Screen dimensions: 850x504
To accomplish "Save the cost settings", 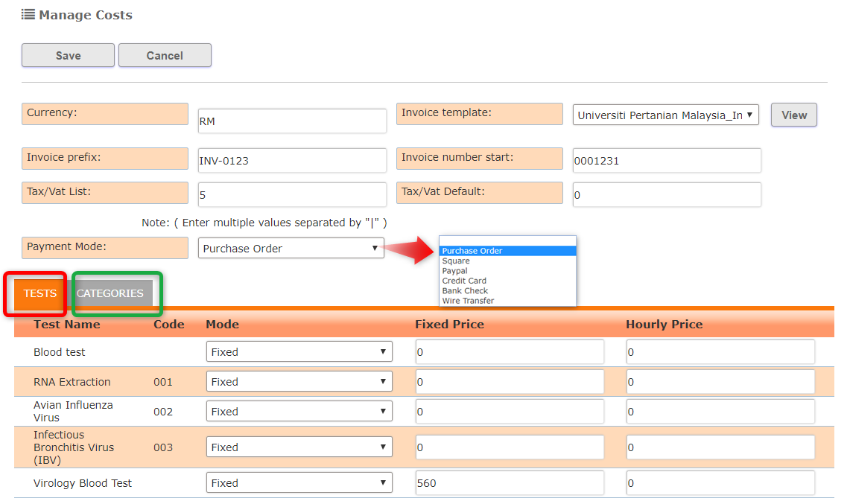I will 69,55.
